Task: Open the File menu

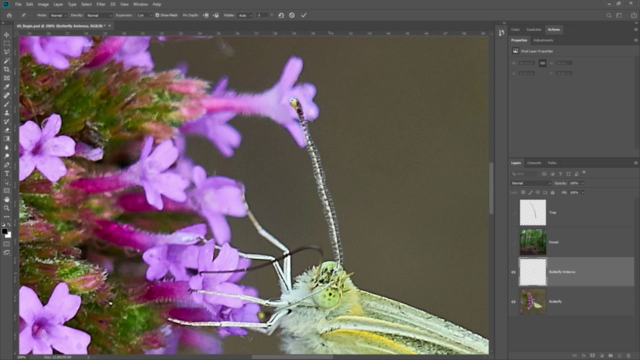Action: [x=18, y=4]
